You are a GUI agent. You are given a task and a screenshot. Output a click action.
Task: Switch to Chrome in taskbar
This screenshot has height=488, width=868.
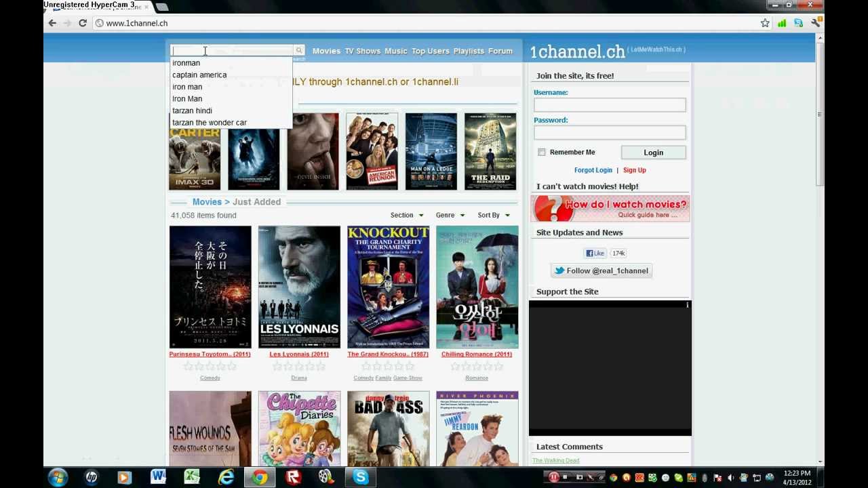(x=260, y=477)
